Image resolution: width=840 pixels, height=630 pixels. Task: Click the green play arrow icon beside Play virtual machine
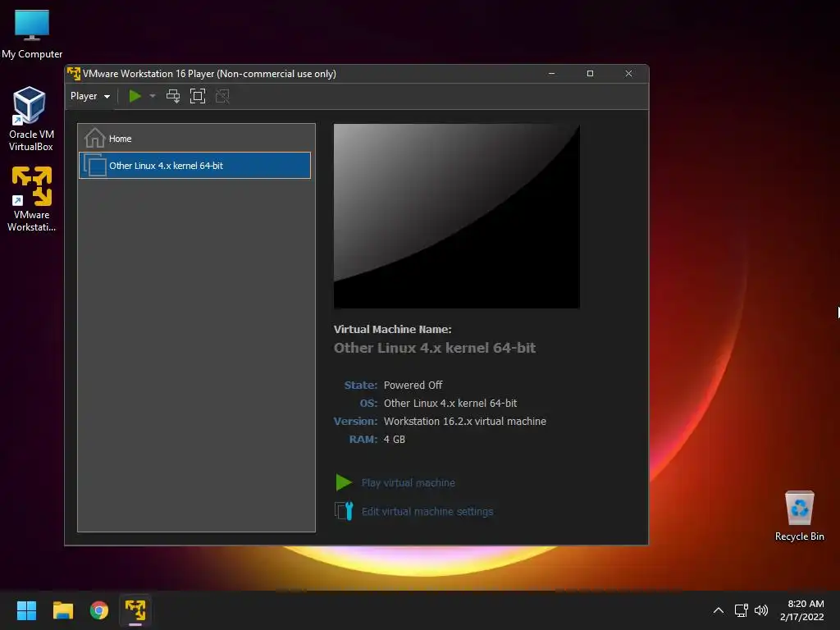click(344, 482)
